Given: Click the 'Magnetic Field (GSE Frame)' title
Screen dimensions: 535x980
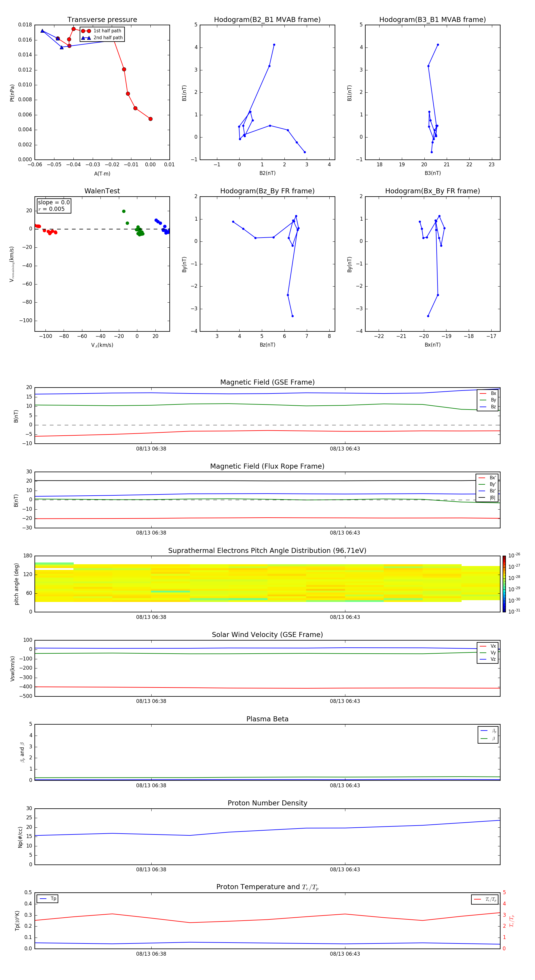Looking at the screenshot, I should pyautogui.click(x=267, y=382).
